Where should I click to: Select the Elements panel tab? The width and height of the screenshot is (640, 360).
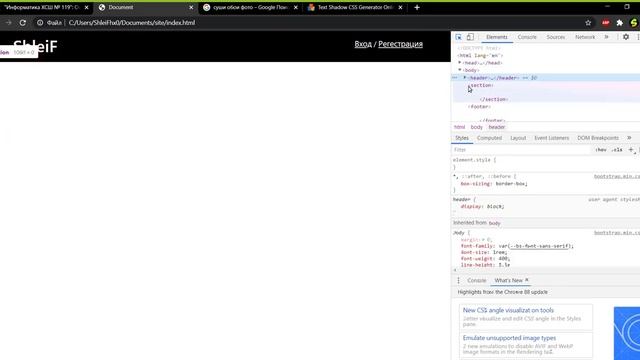(497, 37)
